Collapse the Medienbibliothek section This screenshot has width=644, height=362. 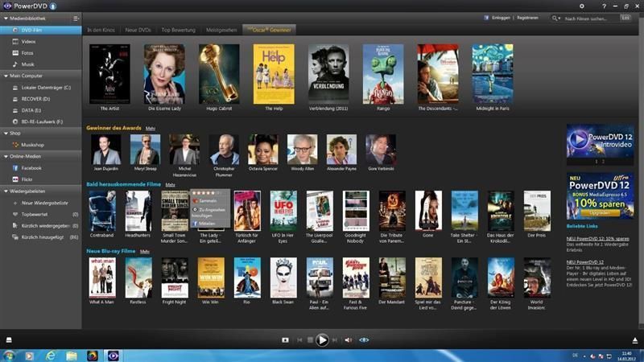tap(5, 18)
